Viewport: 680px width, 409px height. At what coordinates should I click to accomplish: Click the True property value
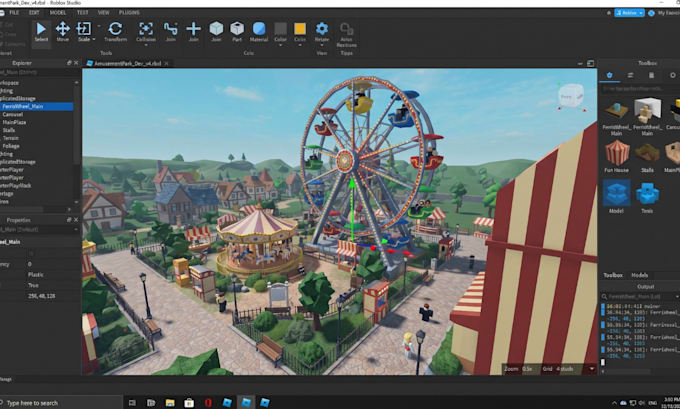tap(33, 285)
